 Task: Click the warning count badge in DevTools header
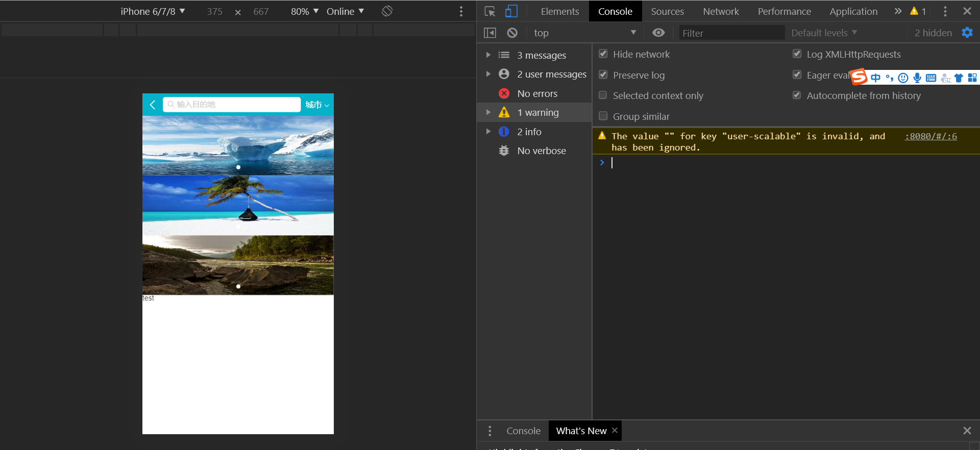pos(918,11)
